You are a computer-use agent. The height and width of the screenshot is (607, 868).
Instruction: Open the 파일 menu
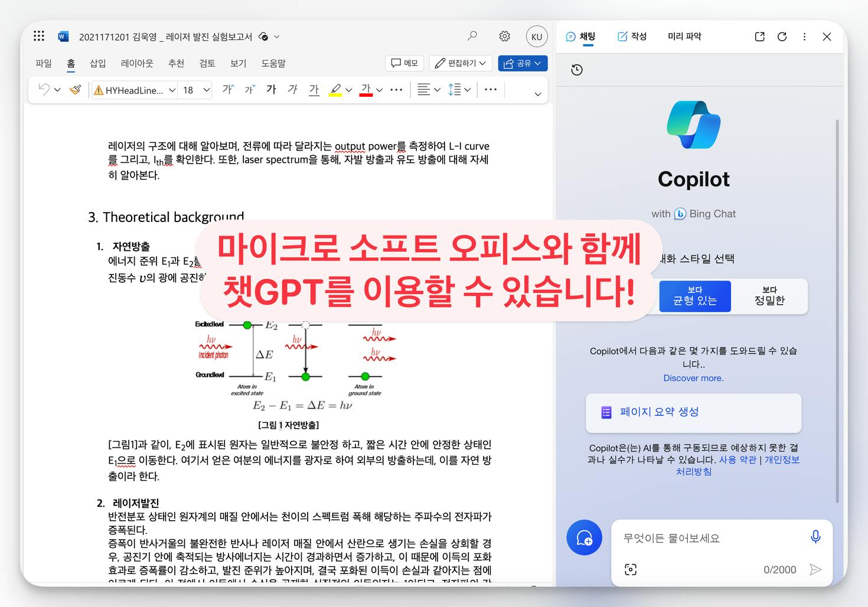[x=44, y=63]
